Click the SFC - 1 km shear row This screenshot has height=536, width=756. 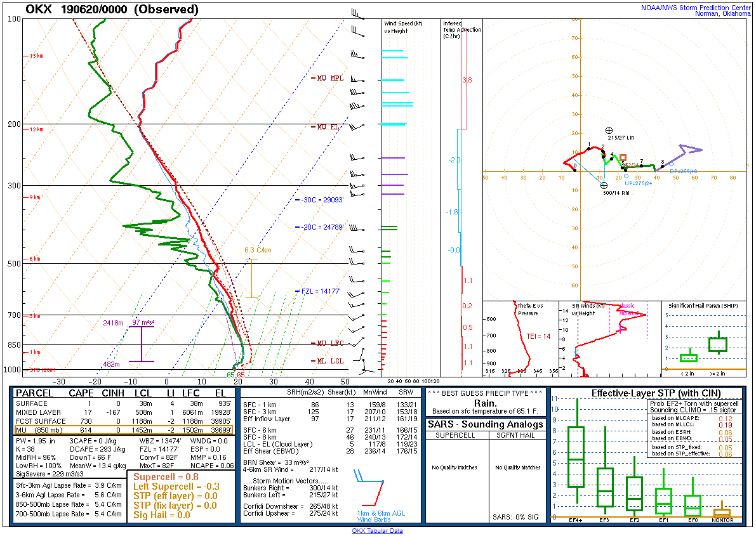330,405
